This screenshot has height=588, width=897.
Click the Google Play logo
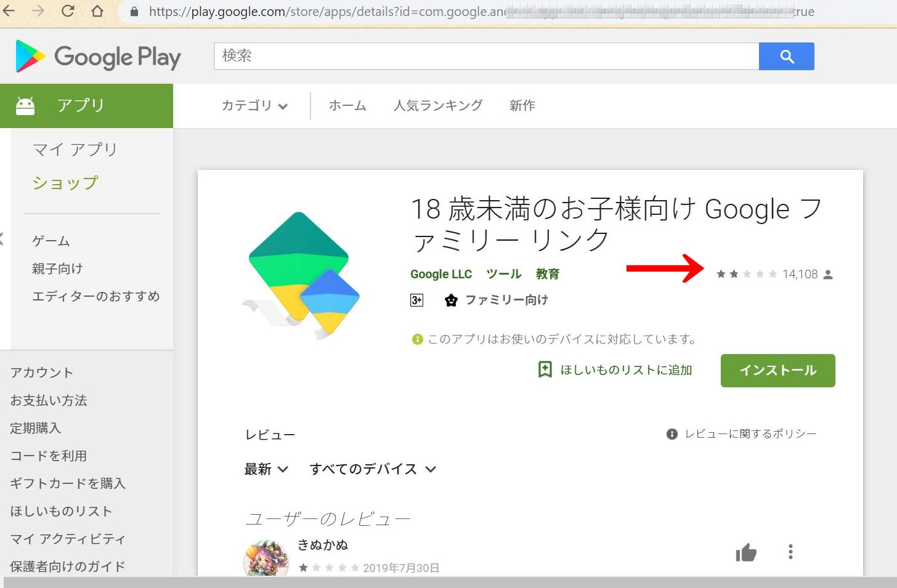click(98, 57)
